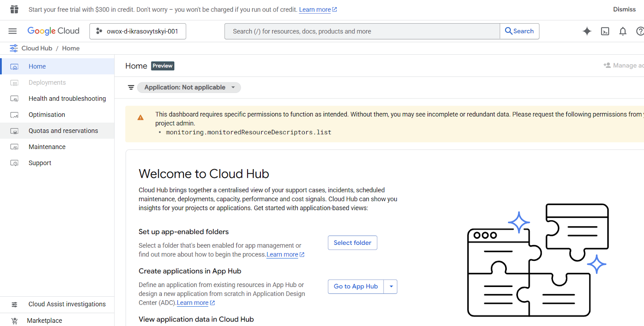This screenshot has width=644, height=326.
Task: Click Learn more in free trial banner
Action: [318, 10]
